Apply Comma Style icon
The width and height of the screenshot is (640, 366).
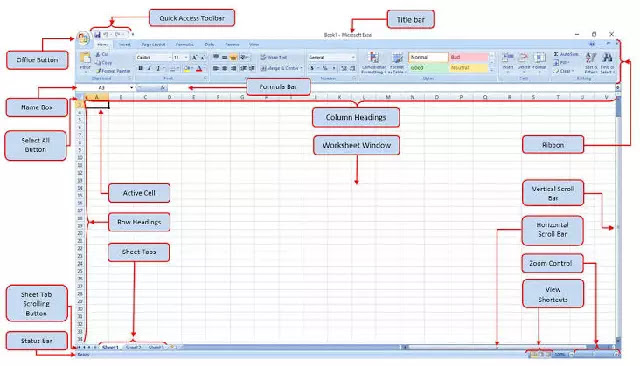tap(334, 68)
